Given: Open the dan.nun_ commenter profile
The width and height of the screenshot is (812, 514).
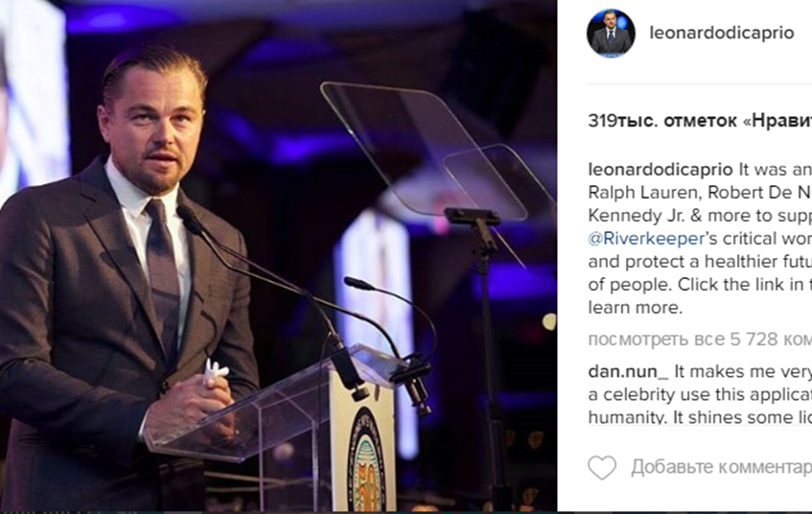Looking at the screenshot, I should (x=628, y=371).
